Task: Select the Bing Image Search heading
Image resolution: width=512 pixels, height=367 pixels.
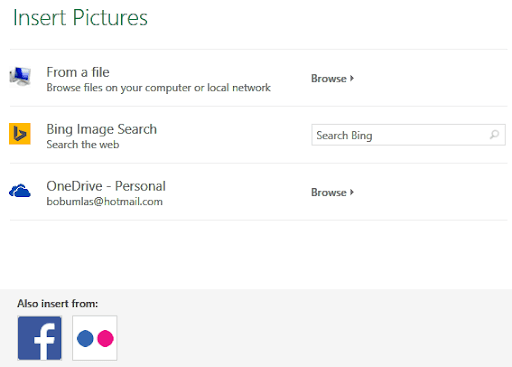Action: click(x=102, y=129)
